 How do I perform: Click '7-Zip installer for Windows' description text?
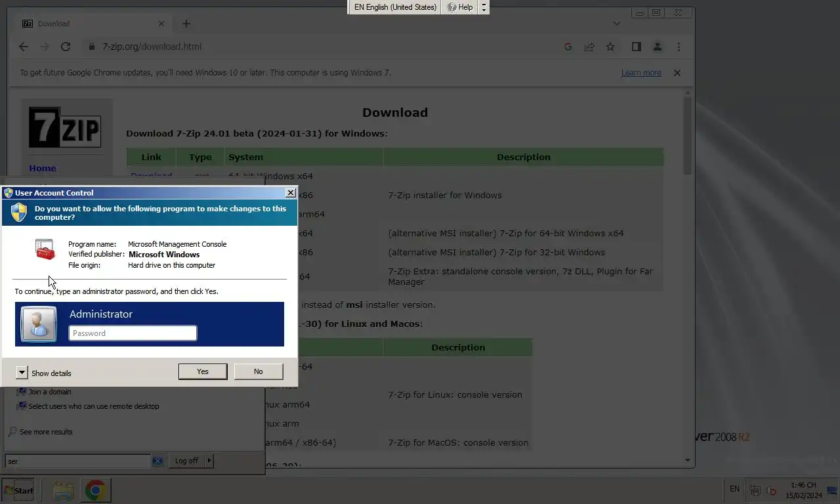click(x=445, y=195)
